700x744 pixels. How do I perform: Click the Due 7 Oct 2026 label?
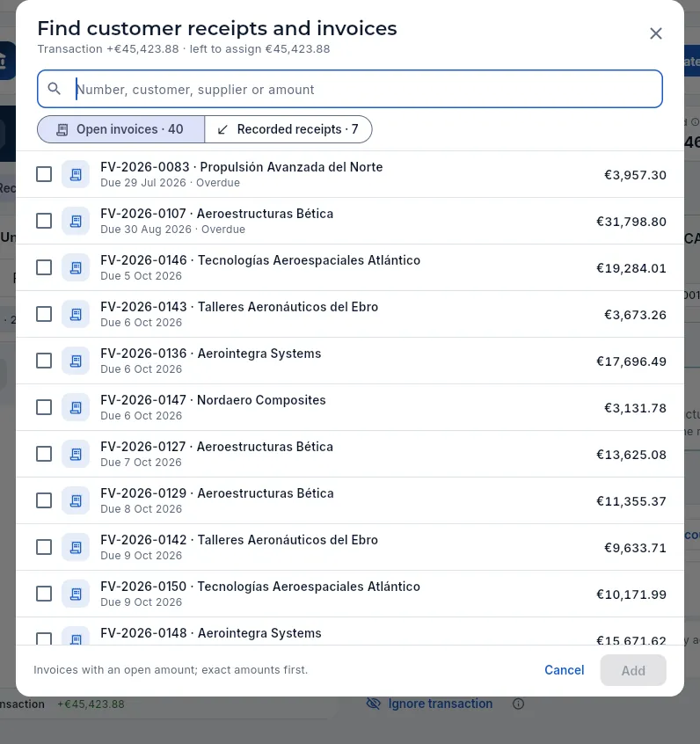(141, 463)
